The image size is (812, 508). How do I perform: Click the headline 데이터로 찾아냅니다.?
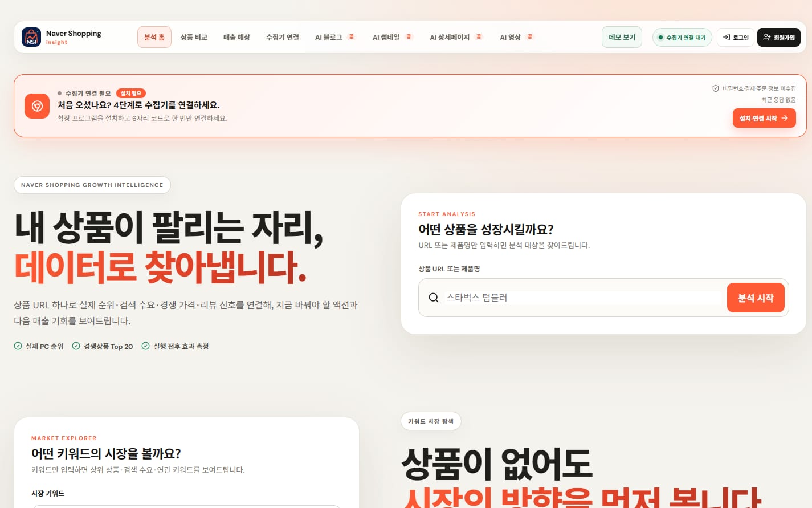pos(160,267)
